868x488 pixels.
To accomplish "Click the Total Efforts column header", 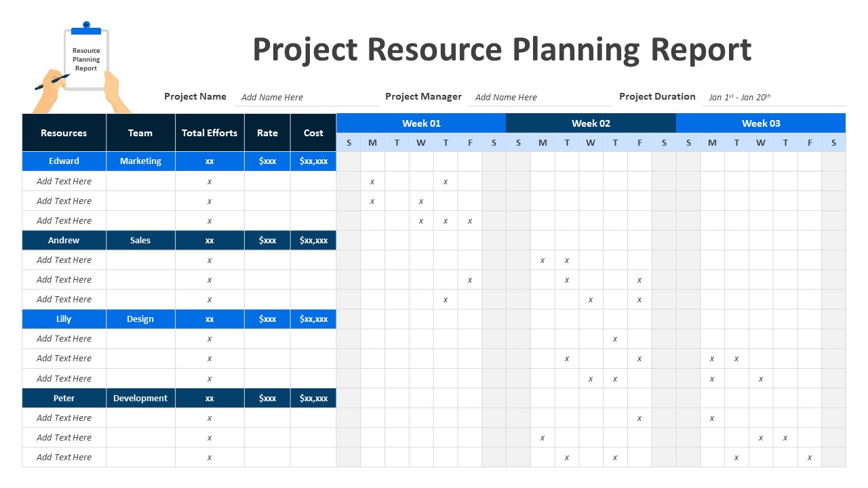I will coord(210,133).
